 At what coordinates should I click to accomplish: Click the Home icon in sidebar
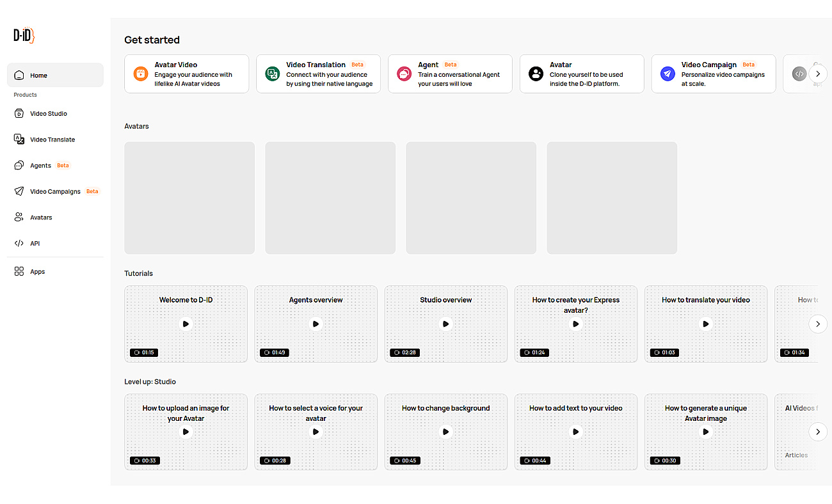[19, 75]
